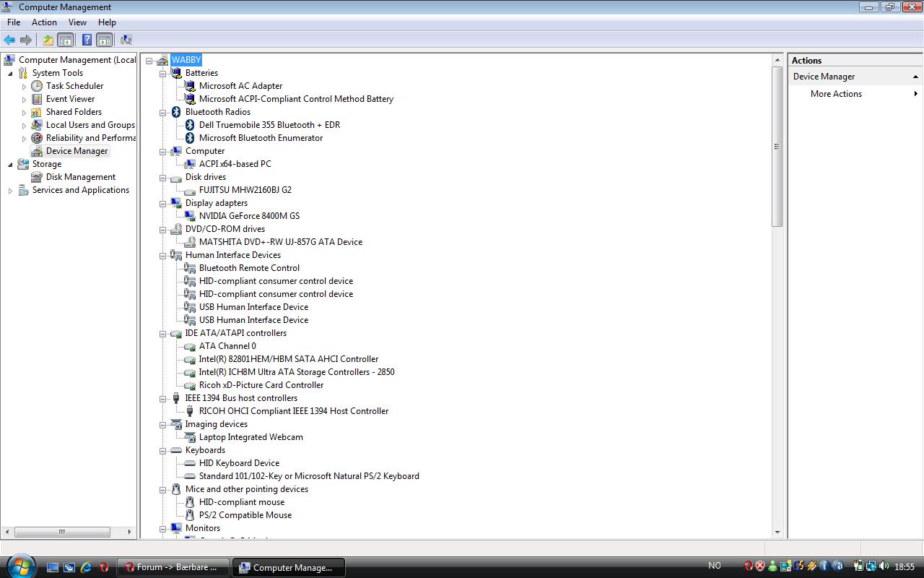
Task: Click Microsoft Bluetooth Enumerator icon
Action: (x=190, y=138)
